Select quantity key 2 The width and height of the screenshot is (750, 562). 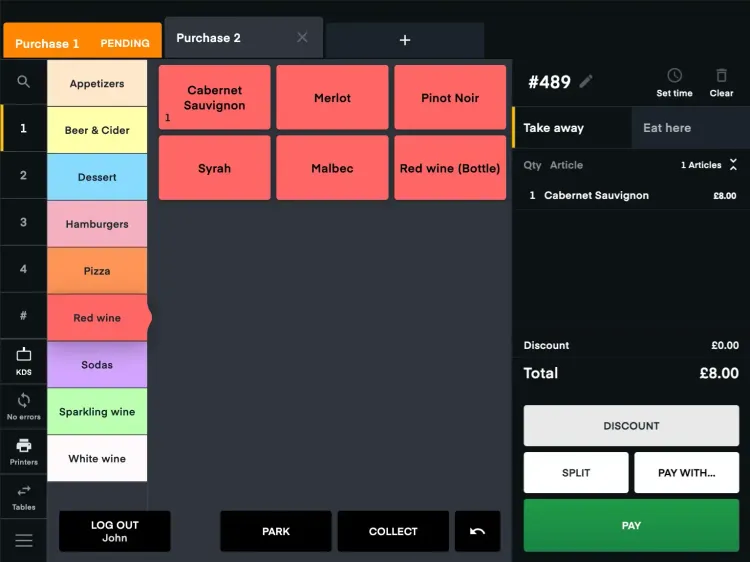pyautogui.click(x=23, y=175)
